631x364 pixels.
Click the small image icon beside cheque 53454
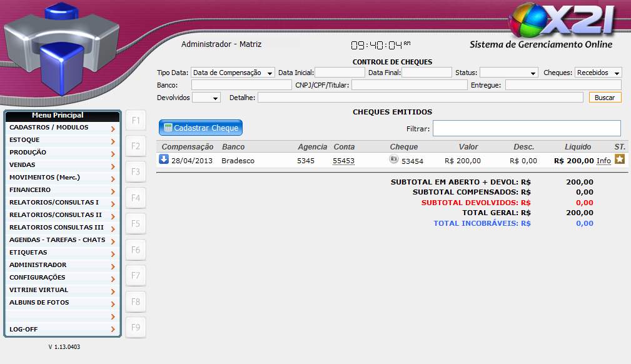(x=393, y=159)
